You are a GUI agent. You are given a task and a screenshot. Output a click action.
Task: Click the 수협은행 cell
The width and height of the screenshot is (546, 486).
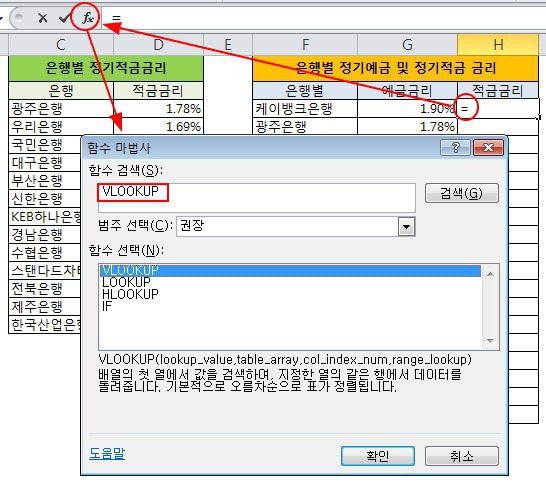[45, 253]
